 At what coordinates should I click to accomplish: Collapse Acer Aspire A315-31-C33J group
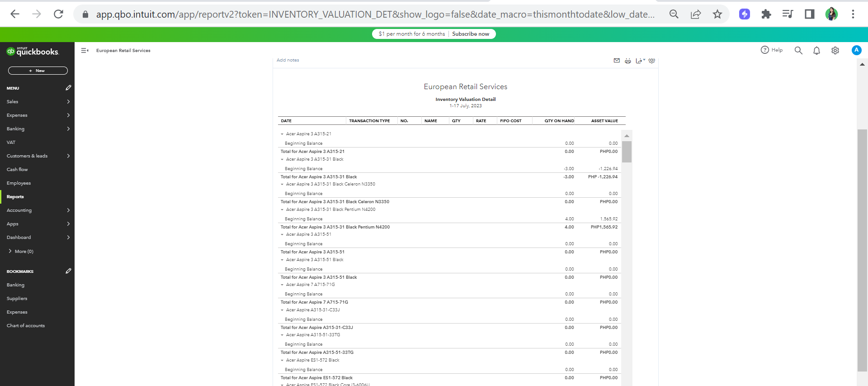pyautogui.click(x=282, y=310)
